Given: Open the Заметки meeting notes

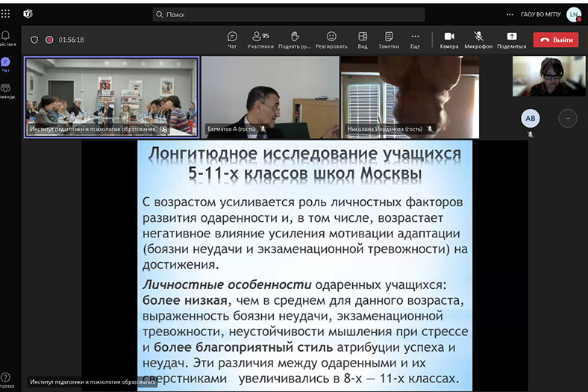Looking at the screenshot, I should coord(388,40).
